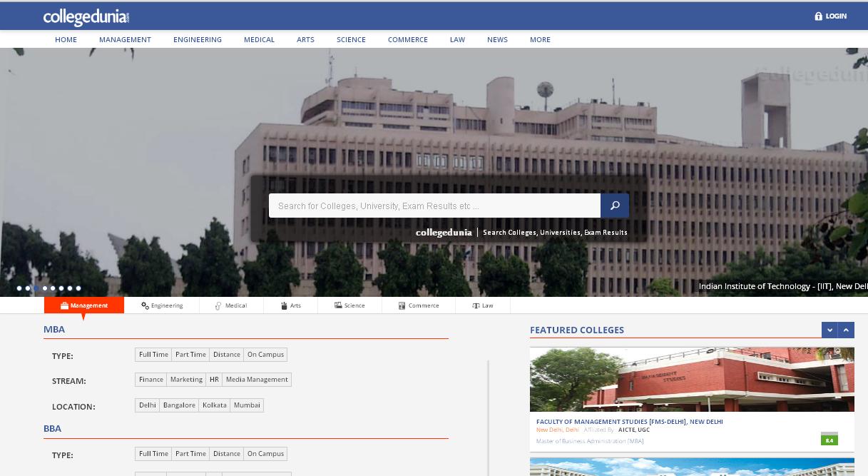The image size is (868, 476).
Task: Click the collegedunia logo in the header
Action: [86, 16]
